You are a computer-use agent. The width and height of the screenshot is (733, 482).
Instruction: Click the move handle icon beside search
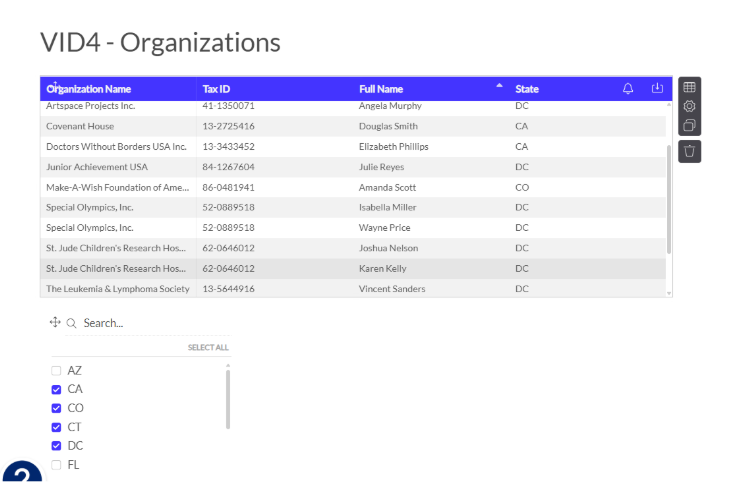55,322
